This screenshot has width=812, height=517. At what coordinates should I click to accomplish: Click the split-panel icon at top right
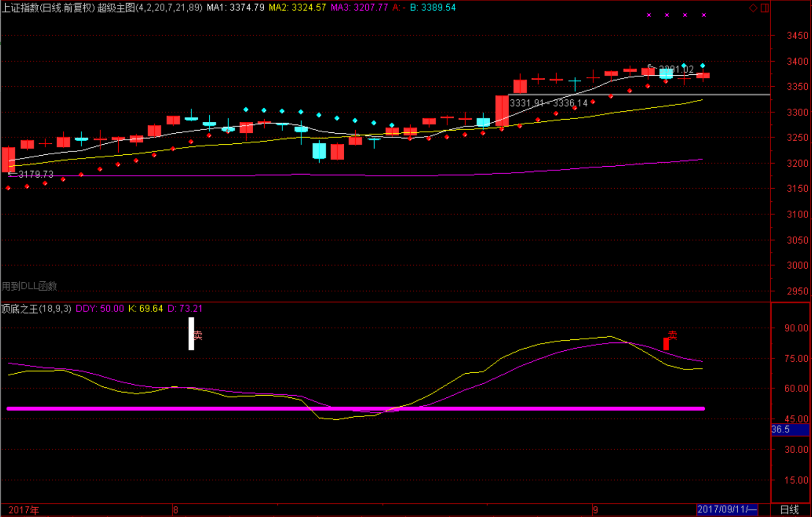[x=764, y=8]
